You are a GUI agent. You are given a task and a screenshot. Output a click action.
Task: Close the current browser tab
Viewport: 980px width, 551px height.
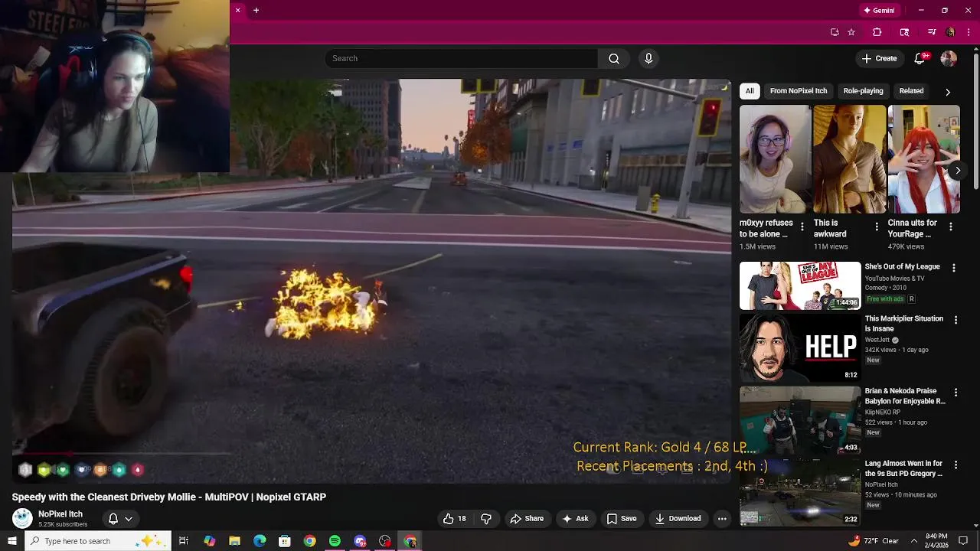click(x=237, y=10)
